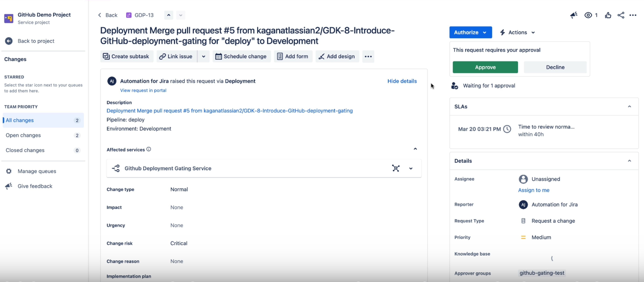Toggle watching the issue with the eye icon

pos(588,15)
